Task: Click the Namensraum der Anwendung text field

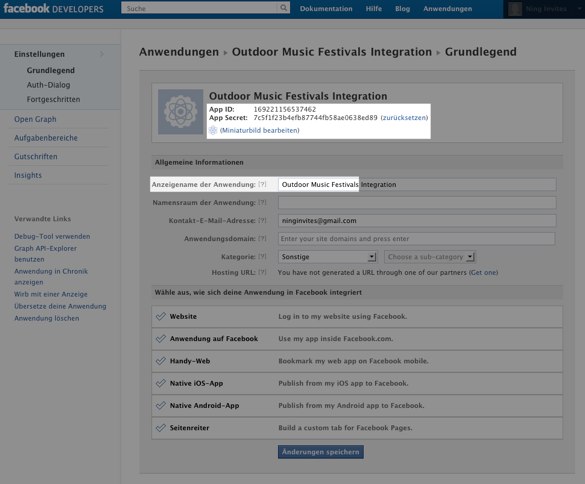Action: pyautogui.click(x=417, y=203)
